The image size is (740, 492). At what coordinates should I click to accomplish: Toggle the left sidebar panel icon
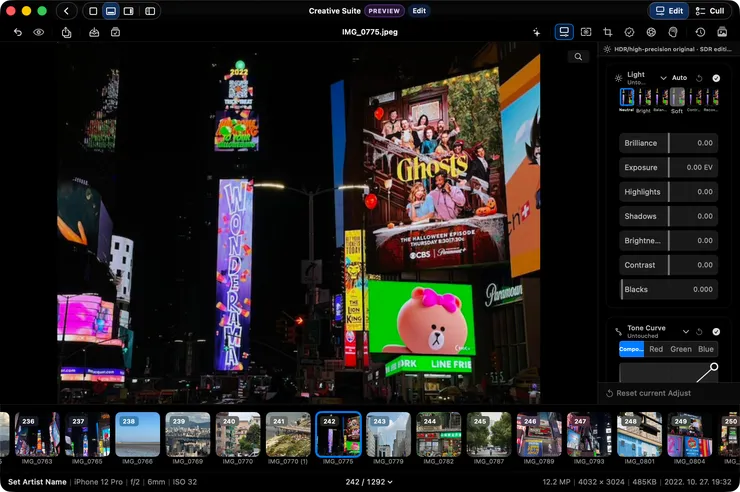[150, 11]
